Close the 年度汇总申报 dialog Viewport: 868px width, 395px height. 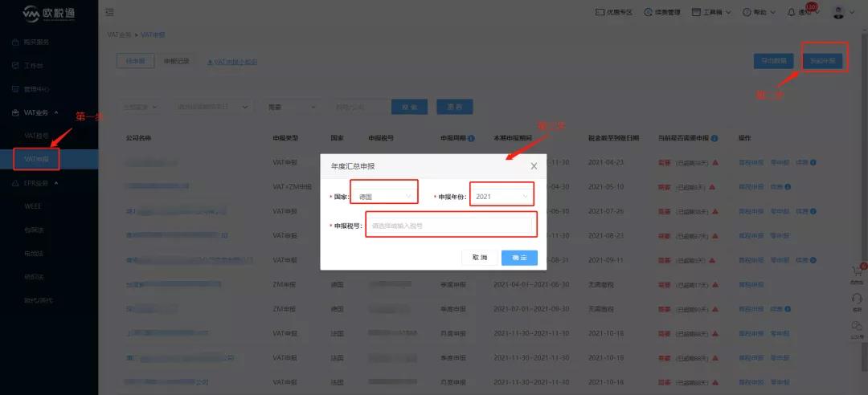coord(534,166)
